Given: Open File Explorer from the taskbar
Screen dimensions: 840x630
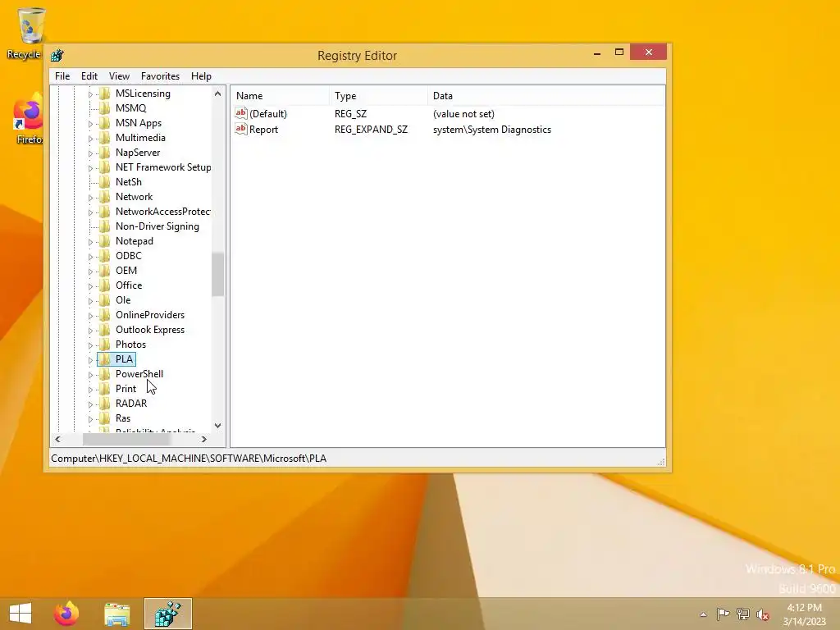Looking at the screenshot, I should pyautogui.click(x=116, y=614).
